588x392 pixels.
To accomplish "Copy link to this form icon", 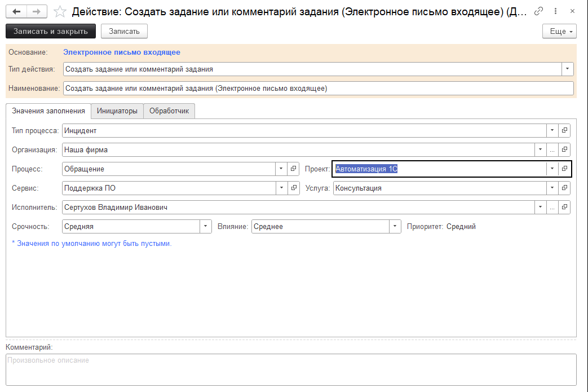I will pyautogui.click(x=539, y=11).
